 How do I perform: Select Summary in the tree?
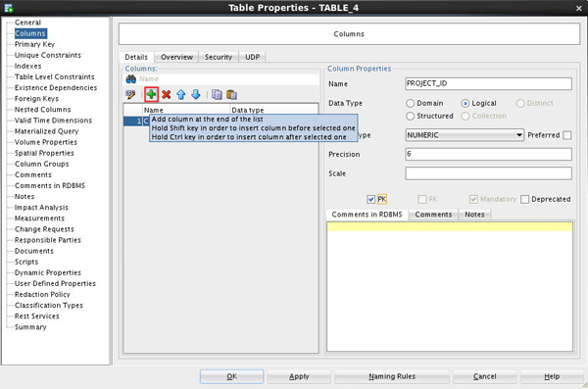coord(30,327)
